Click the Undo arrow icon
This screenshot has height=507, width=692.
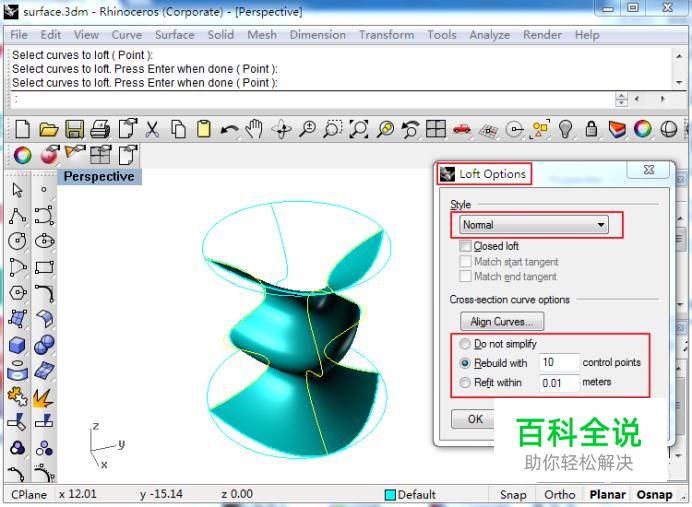tap(229, 130)
